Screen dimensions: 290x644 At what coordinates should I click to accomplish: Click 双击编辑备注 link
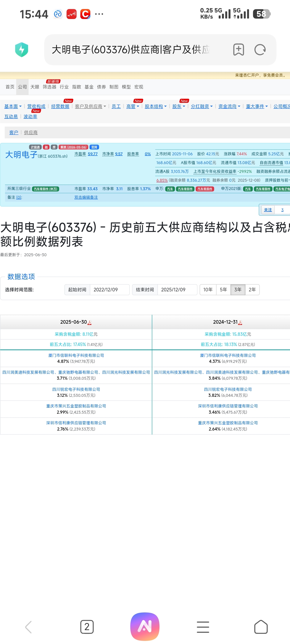[86, 198]
